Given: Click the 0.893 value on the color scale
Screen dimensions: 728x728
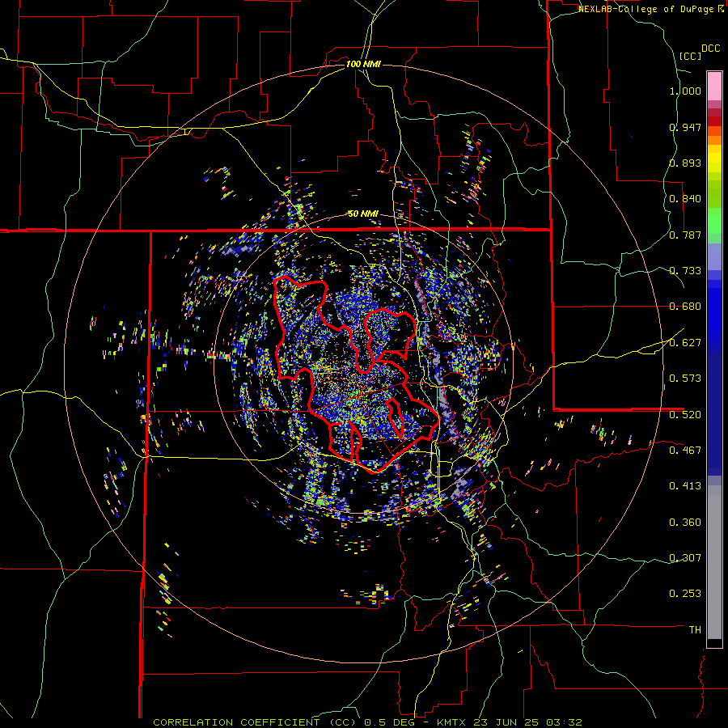Looking at the screenshot, I should pos(685,163).
